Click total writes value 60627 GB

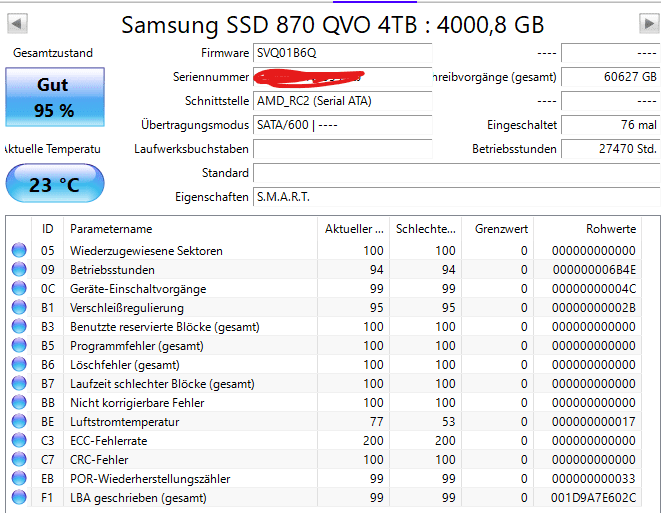coord(611,77)
